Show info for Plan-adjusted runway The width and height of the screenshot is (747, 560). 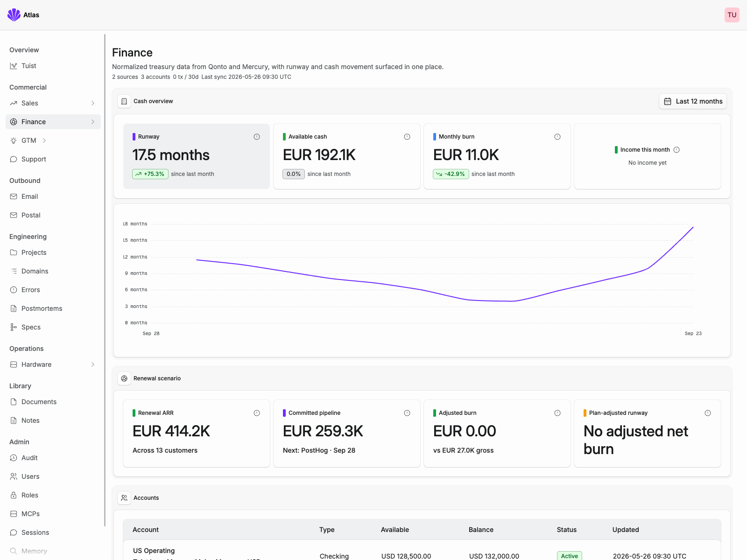click(708, 413)
